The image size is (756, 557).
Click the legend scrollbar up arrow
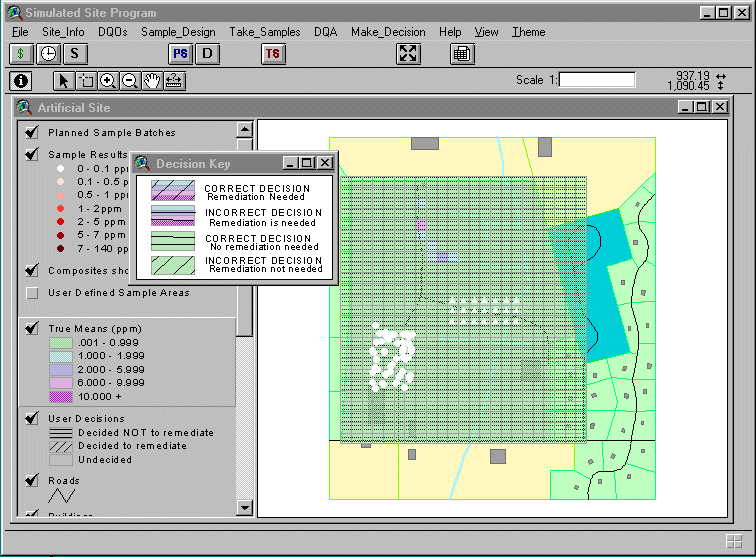pos(244,129)
